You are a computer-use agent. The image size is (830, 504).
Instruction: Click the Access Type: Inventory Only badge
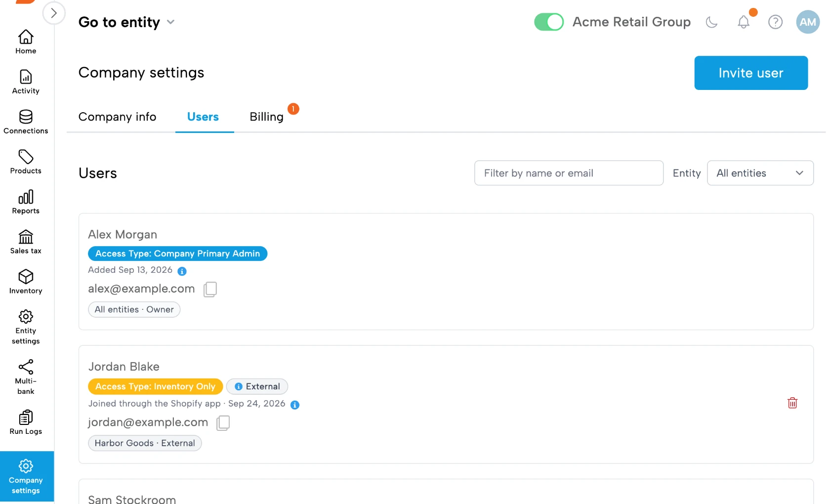(155, 386)
